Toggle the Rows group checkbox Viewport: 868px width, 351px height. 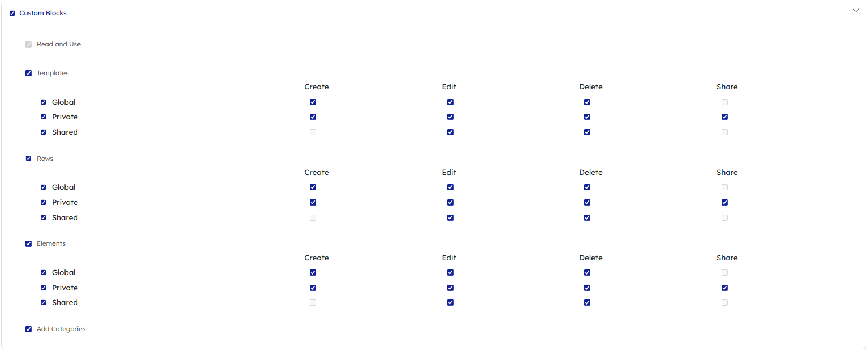(28, 159)
